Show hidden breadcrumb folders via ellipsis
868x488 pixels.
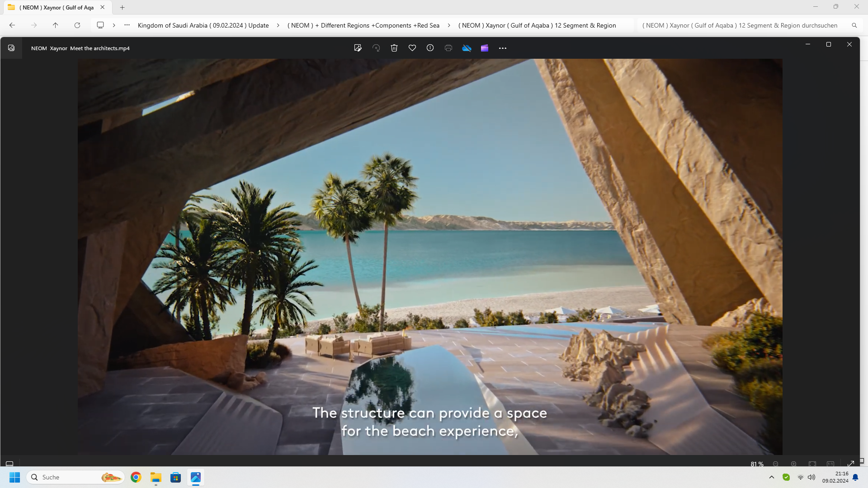click(127, 25)
